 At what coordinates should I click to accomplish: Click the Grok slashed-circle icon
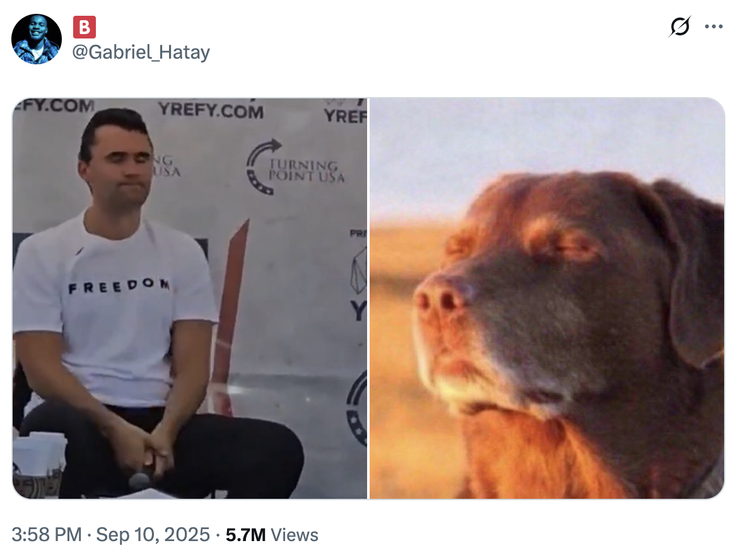679,26
